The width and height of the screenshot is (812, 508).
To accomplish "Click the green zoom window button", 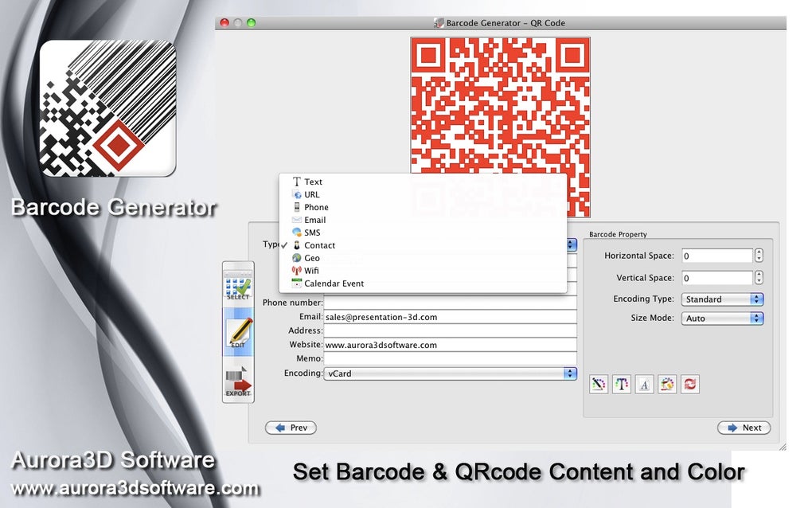I will tap(251, 23).
